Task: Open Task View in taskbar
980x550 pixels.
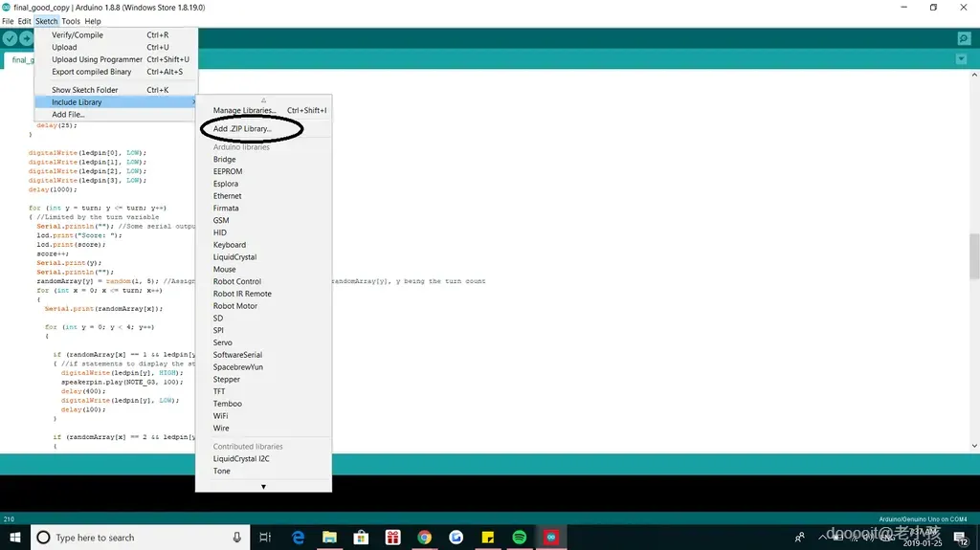Action: pyautogui.click(x=265, y=538)
